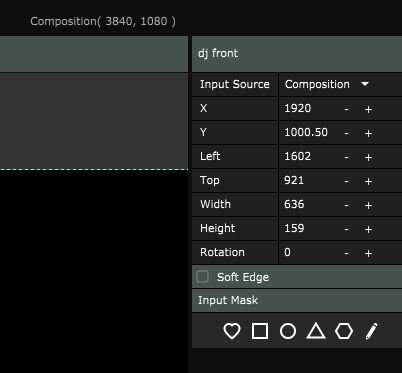Open the Input Source Composition dropdown
Viewport: 402px width, 373px height.
coord(340,84)
